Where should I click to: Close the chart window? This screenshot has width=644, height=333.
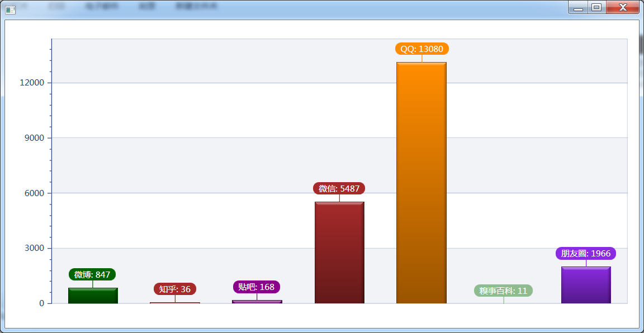(x=623, y=7)
